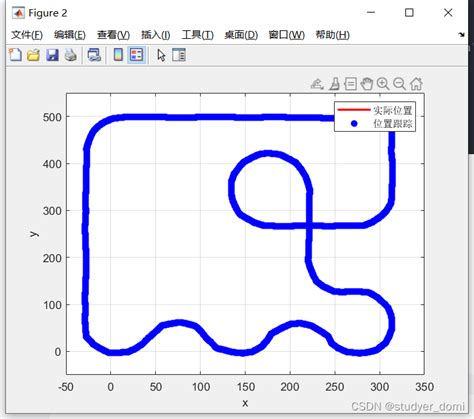
Task: Click the data tips icon above axes
Action: [x=351, y=84]
